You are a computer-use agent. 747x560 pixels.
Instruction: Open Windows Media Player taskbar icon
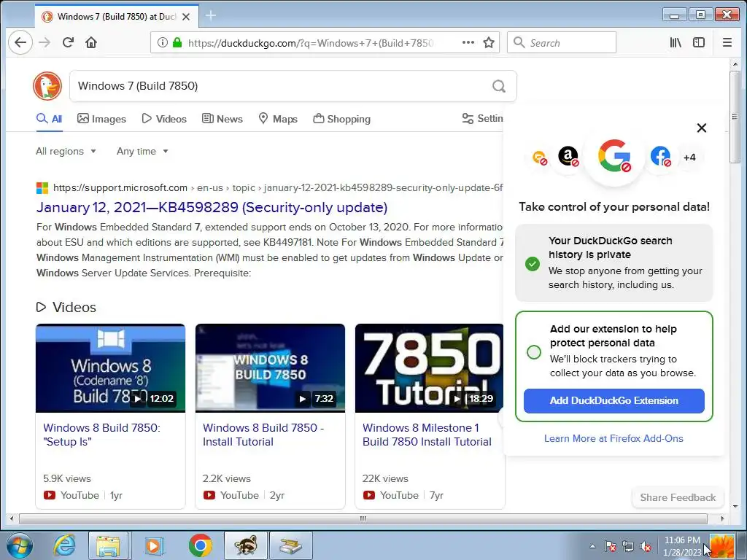(x=154, y=545)
